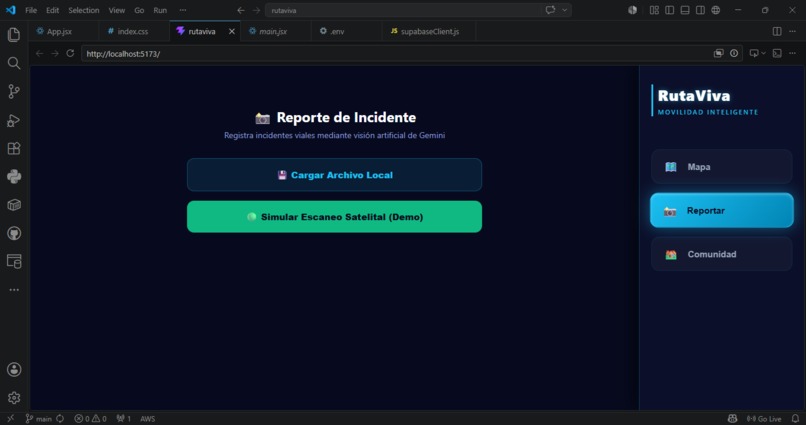Viewport: 806px width, 425px height.
Task: Show additional views via activity bar ellipsis
Action: 14,290
